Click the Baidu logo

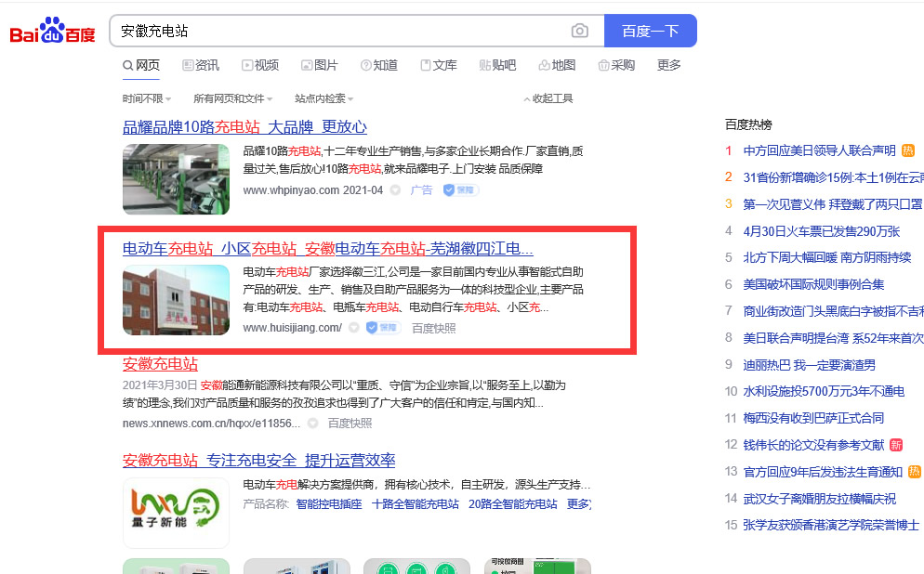[53, 32]
